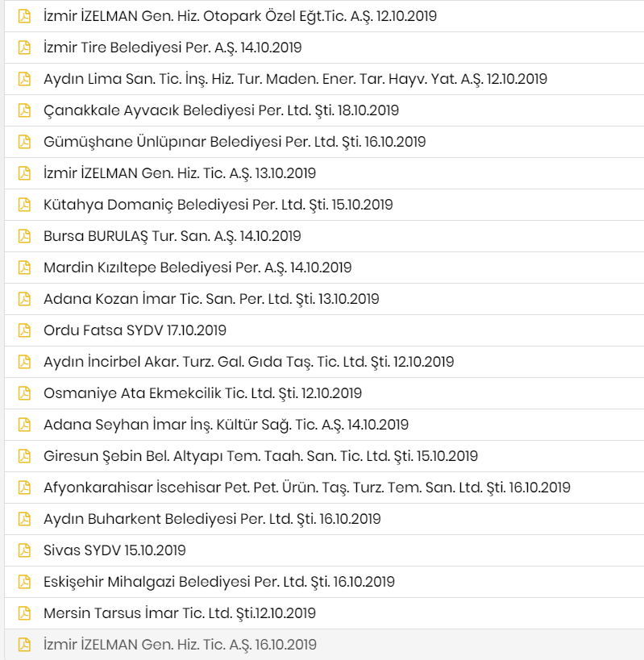Open Mersin Tarsus İmar Tic. Ltd. link
Viewport: 644px width, 660px height.
click(x=180, y=613)
